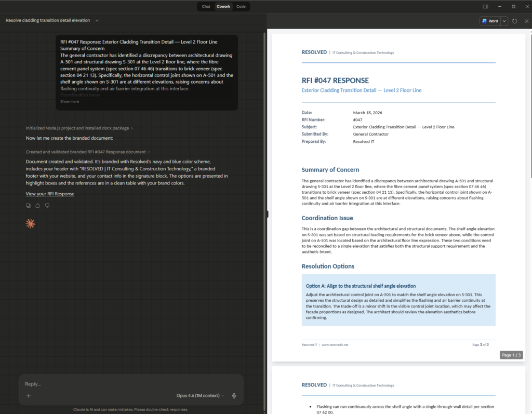This screenshot has width=532, height=414.
Task: Expand 'Initialized Node.js project' step details
Action: pos(79,128)
